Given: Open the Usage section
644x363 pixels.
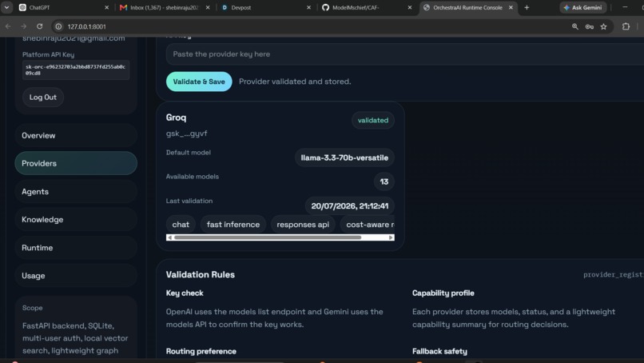Looking at the screenshot, I should click(76, 275).
